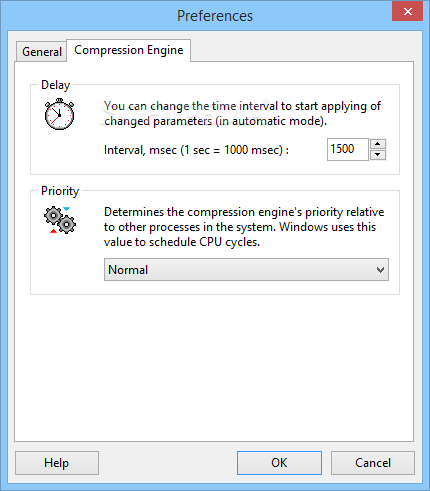Open the Normal priority dropdown

[x=246, y=269]
